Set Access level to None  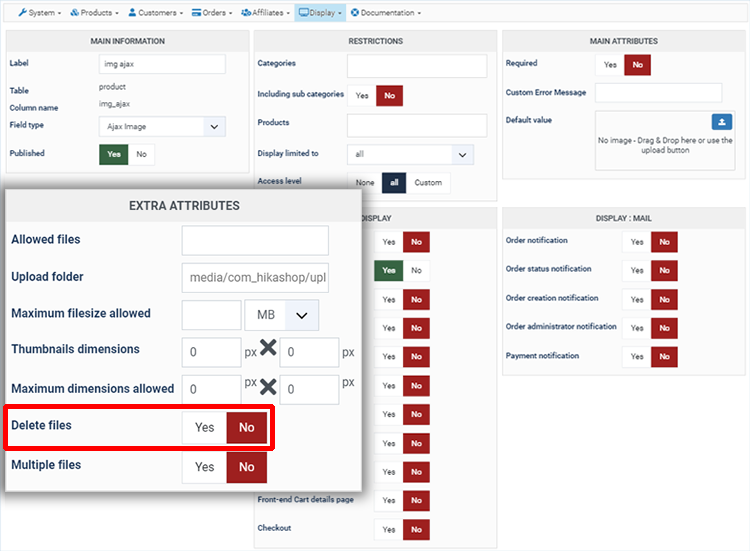coord(365,183)
